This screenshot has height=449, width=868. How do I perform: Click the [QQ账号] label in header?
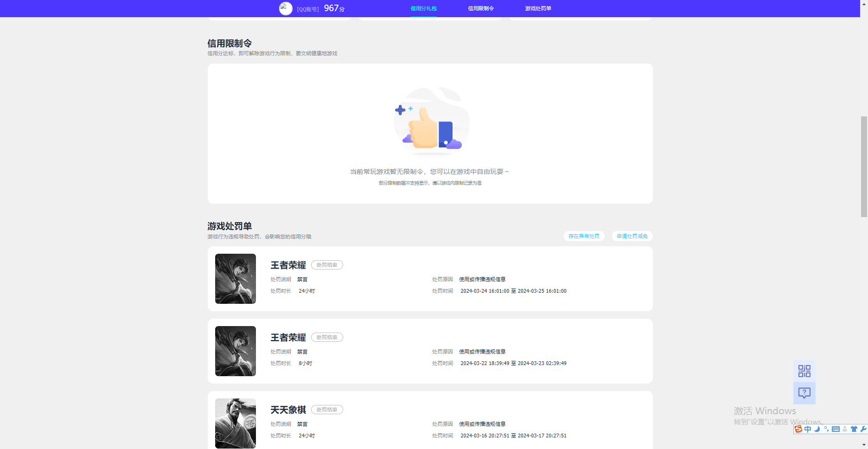[x=308, y=9]
